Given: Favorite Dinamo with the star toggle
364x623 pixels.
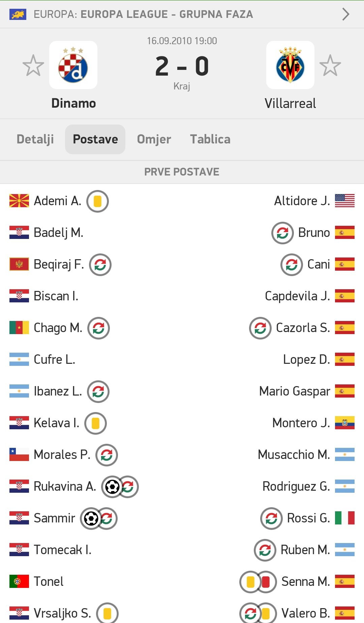Looking at the screenshot, I should click(33, 65).
